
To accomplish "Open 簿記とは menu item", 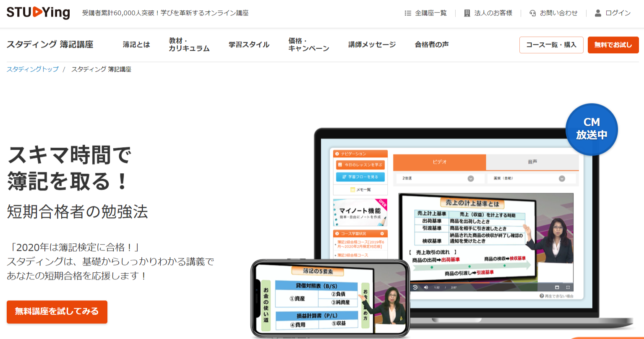I will (136, 44).
